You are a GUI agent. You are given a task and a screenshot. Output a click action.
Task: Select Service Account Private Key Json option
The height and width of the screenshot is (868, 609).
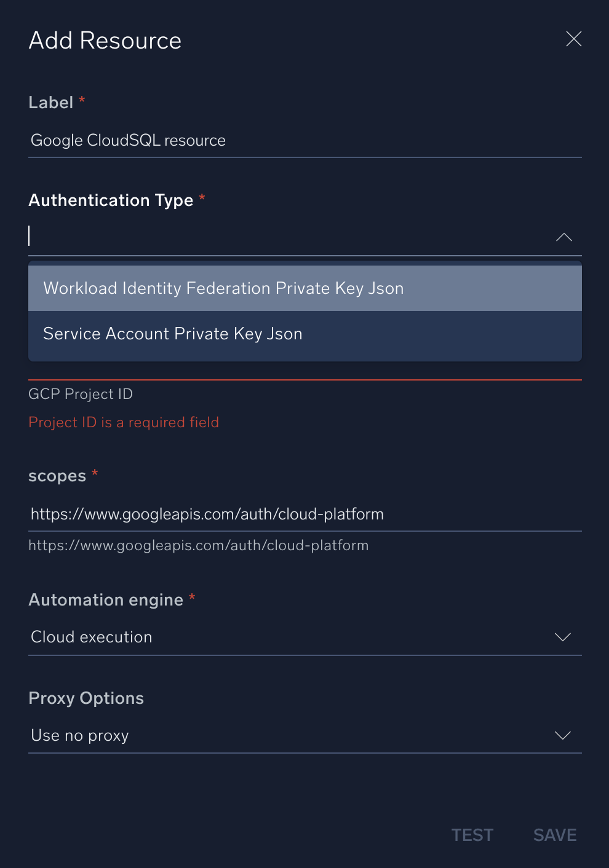click(x=172, y=333)
